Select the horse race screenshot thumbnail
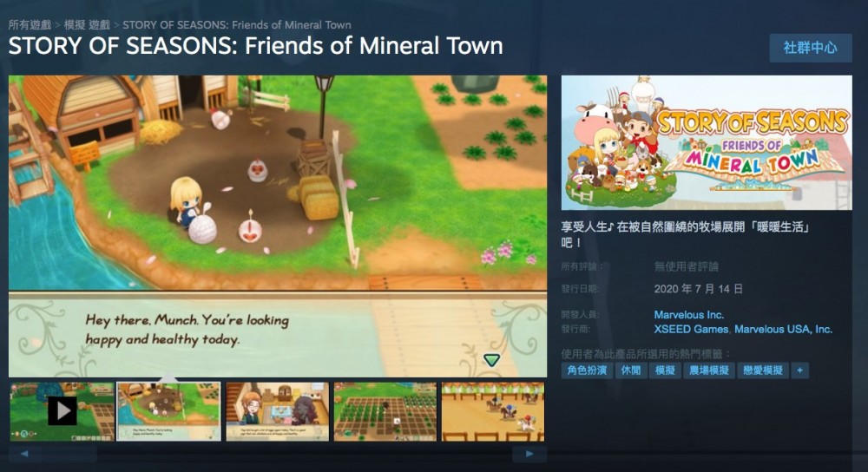The height and width of the screenshot is (472, 868). [x=493, y=411]
